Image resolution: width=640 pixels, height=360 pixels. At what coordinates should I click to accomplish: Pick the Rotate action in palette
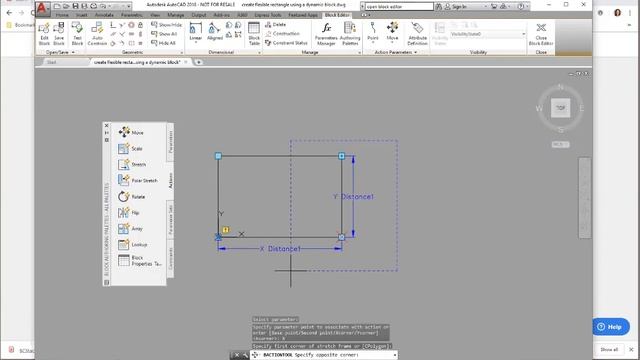click(131, 196)
